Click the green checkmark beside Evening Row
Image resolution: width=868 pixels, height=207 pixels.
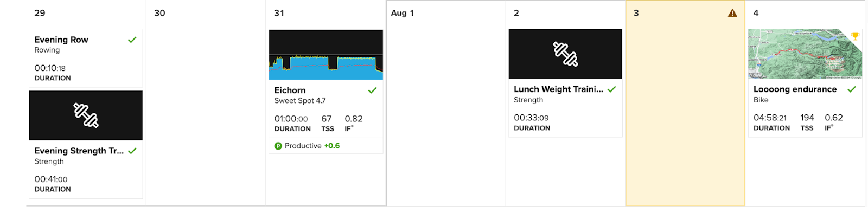(x=132, y=40)
